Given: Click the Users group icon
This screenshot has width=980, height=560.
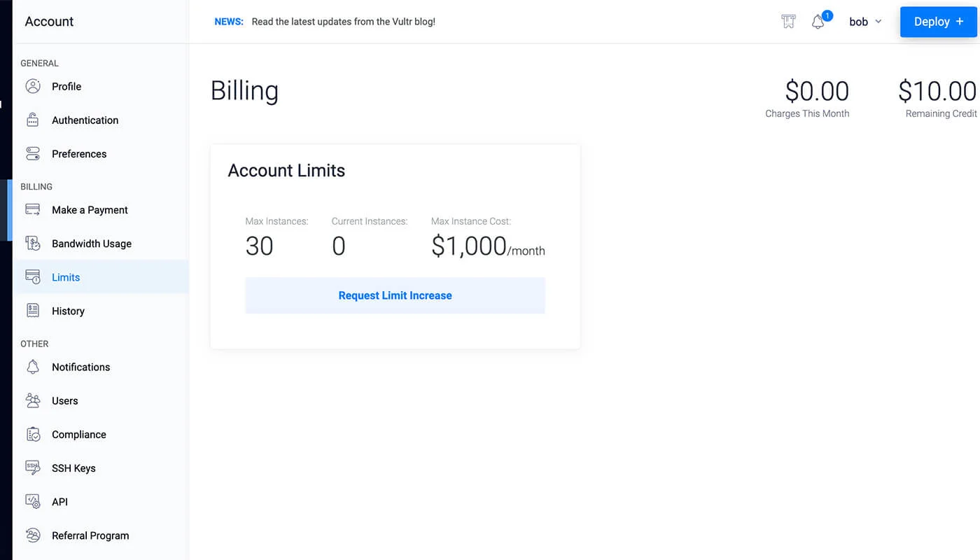Looking at the screenshot, I should click(x=33, y=400).
